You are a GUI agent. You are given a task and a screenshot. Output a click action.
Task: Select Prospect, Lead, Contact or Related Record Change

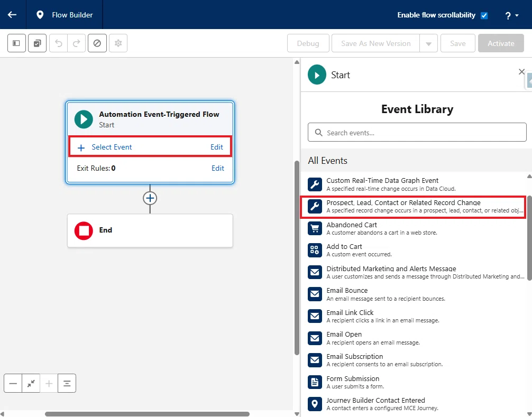(x=413, y=207)
